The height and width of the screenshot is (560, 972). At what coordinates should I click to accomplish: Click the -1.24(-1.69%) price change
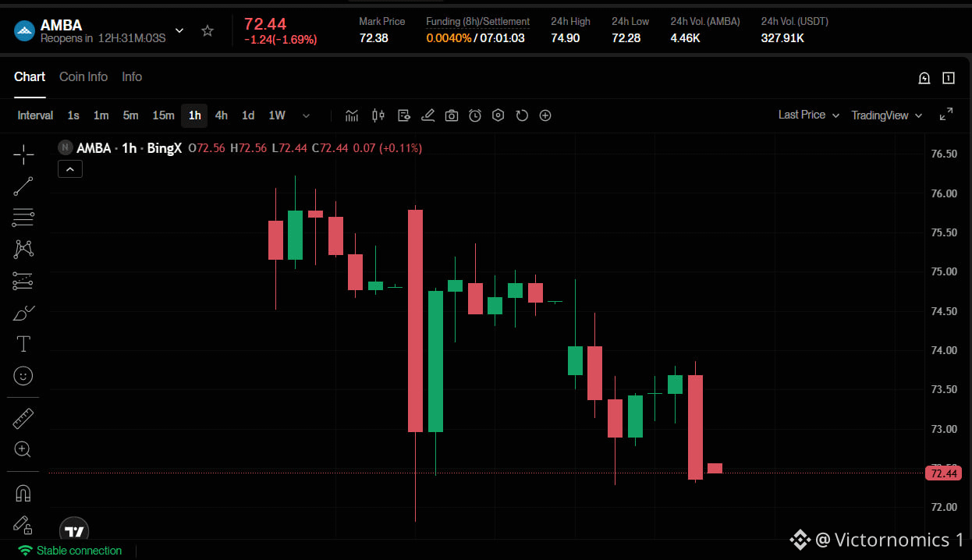[x=281, y=40]
